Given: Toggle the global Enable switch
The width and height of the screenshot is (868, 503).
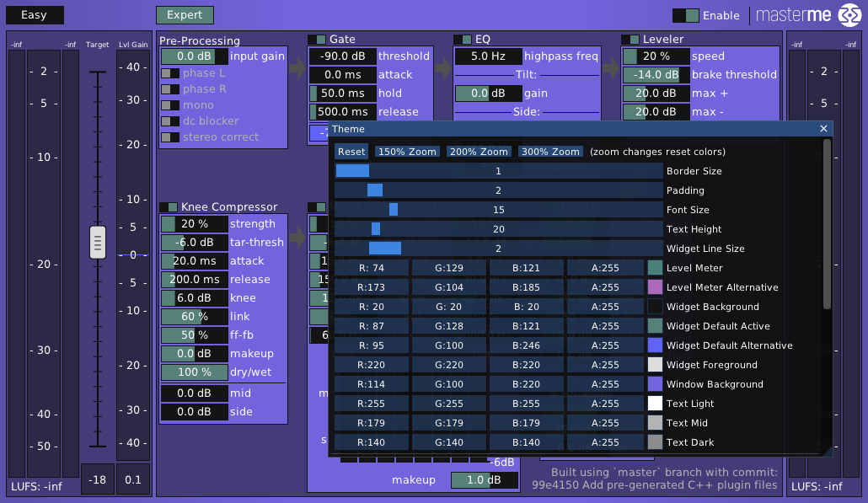Looking at the screenshot, I should pos(685,15).
